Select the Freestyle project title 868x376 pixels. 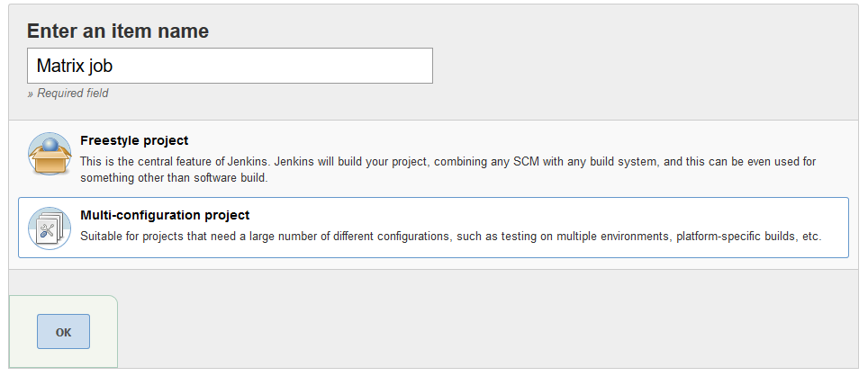click(134, 140)
